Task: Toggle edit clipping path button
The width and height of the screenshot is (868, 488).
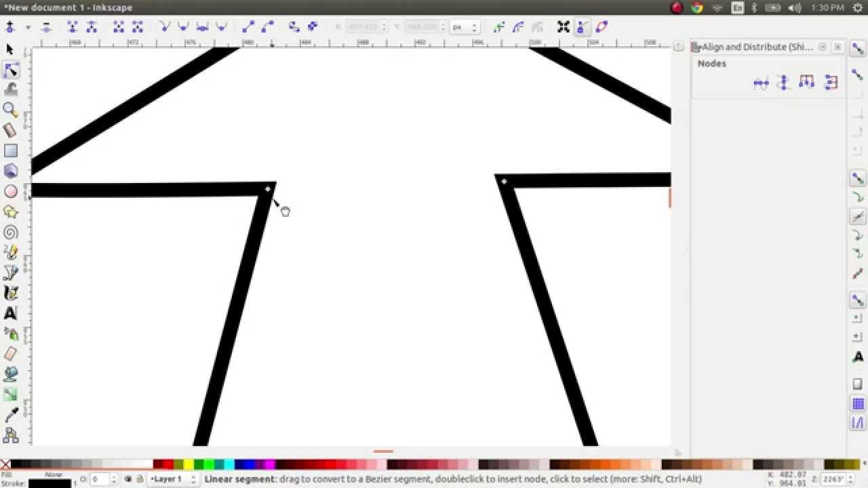Action: coord(500,27)
